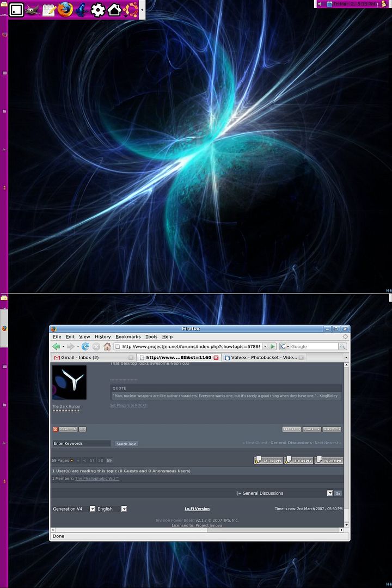This screenshot has height=588, width=392.
Task: Launch Firefox from the top panel
Action: coord(65,9)
